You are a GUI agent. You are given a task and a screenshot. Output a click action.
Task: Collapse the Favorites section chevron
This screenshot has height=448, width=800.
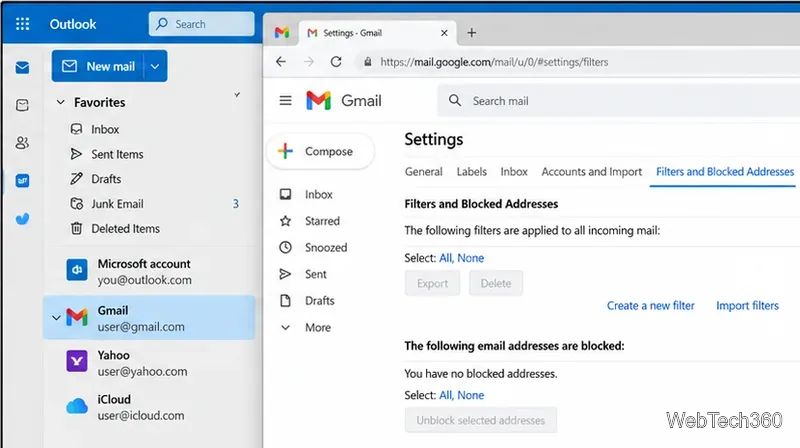61,102
